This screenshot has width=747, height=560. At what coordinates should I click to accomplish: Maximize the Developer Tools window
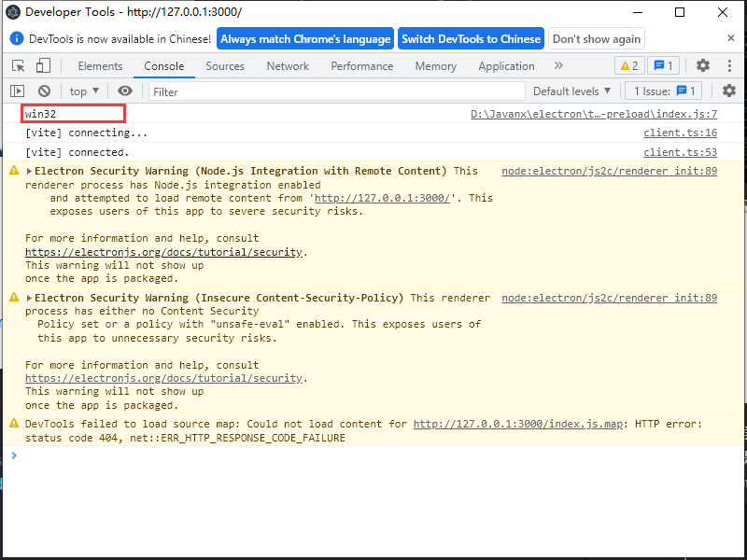(680, 12)
